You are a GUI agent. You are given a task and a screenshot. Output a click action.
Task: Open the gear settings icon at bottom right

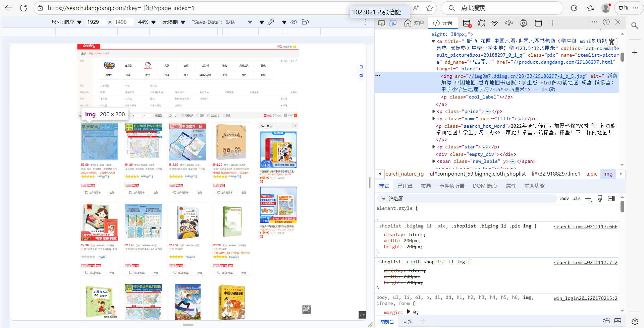pyautogui.click(x=635, y=321)
